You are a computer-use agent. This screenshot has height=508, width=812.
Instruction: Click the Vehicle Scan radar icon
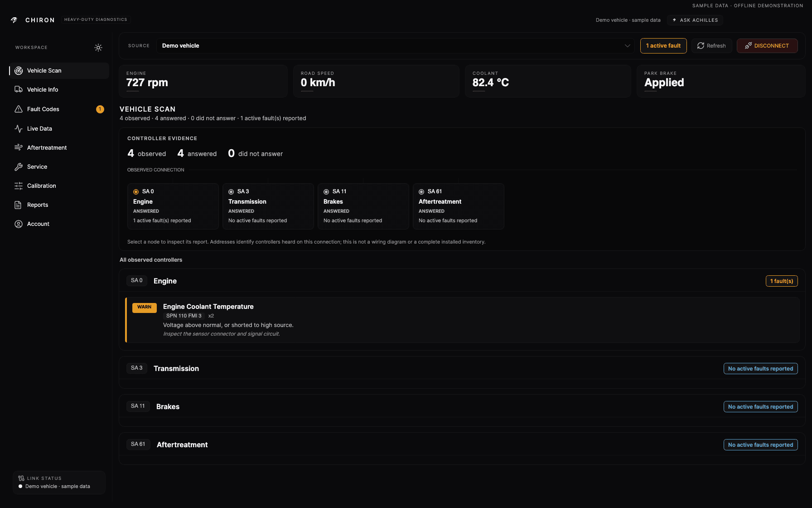click(x=19, y=71)
